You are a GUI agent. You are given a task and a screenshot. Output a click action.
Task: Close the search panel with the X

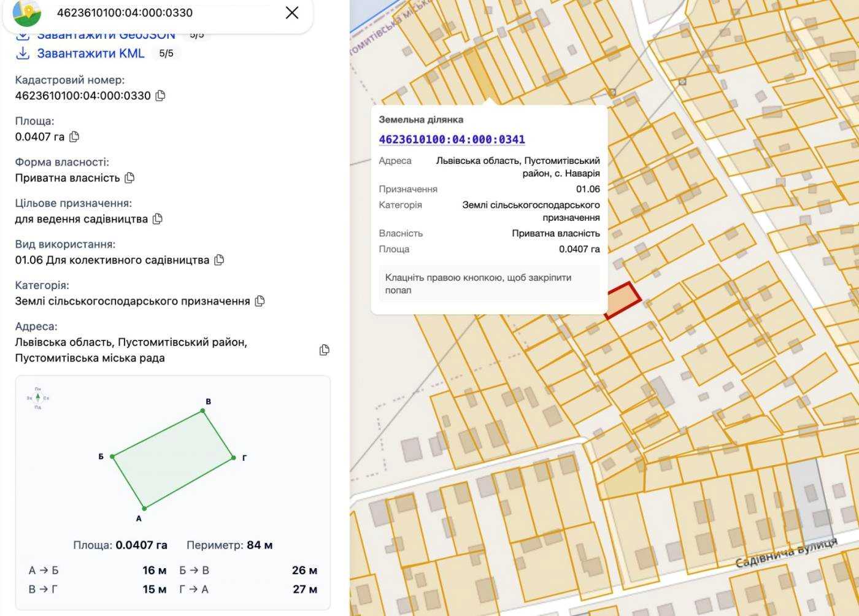[x=292, y=12]
